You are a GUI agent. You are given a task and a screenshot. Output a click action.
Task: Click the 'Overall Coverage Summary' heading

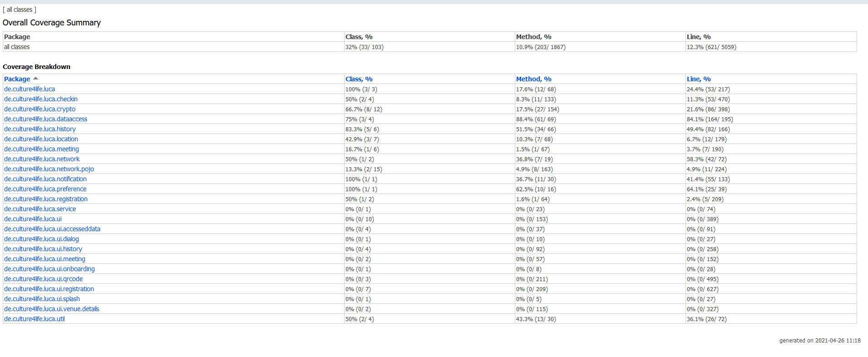pyautogui.click(x=52, y=23)
